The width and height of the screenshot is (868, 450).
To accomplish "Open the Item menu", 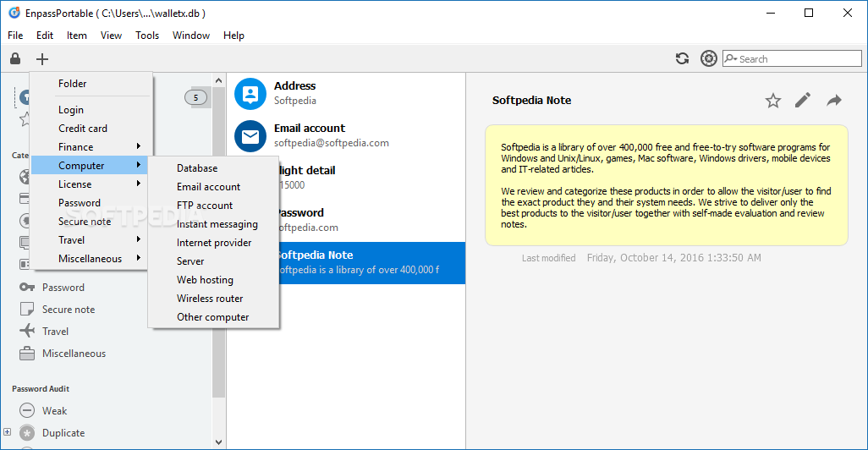I will coord(77,36).
